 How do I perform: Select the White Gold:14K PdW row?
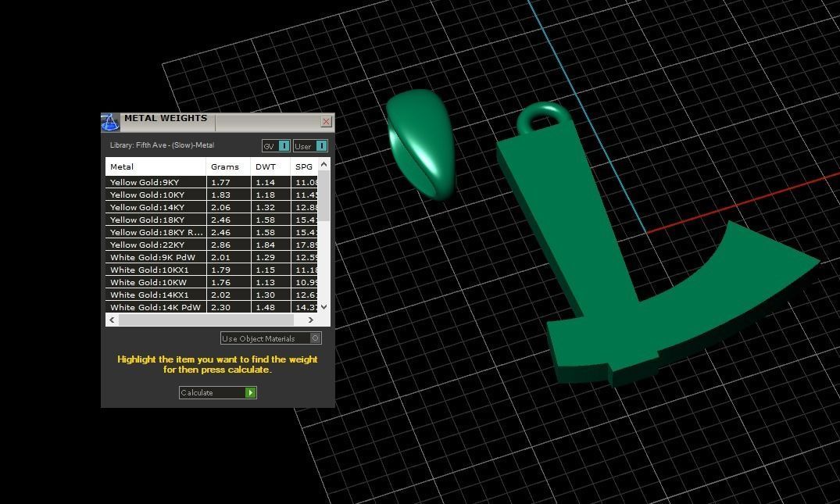click(x=212, y=307)
